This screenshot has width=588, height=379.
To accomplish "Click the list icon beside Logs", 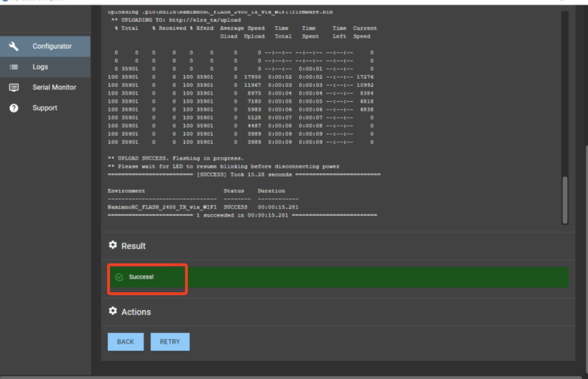I will point(14,67).
